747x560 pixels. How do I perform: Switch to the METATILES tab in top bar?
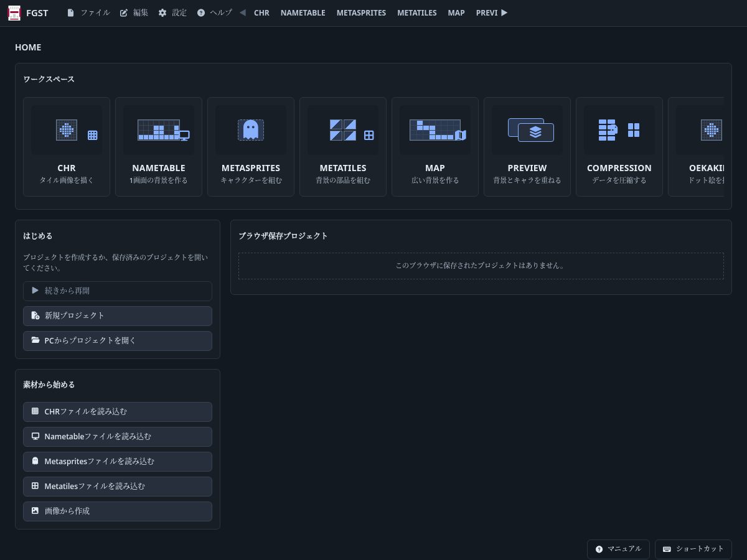pyautogui.click(x=417, y=12)
